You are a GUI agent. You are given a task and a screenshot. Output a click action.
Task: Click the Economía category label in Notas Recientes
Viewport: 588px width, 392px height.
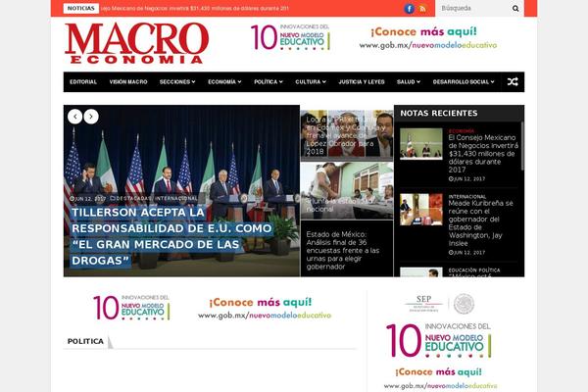pyautogui.click(x=462, y=131)
